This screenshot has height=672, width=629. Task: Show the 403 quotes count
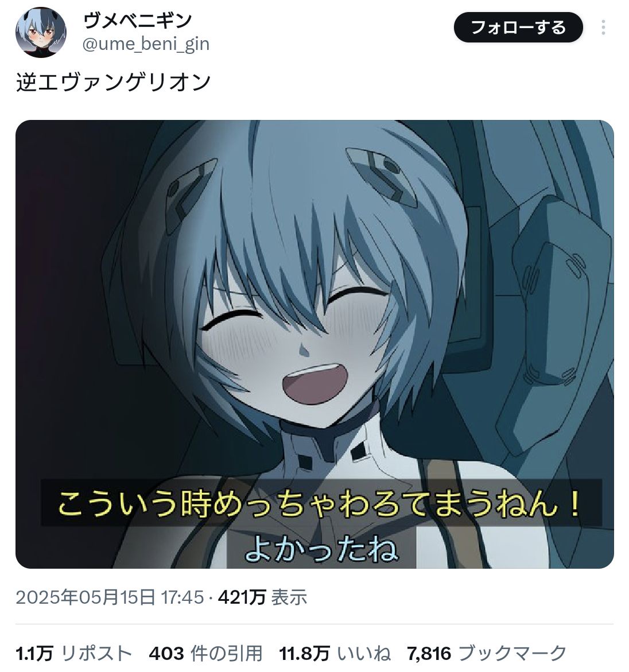click(166, 654)
